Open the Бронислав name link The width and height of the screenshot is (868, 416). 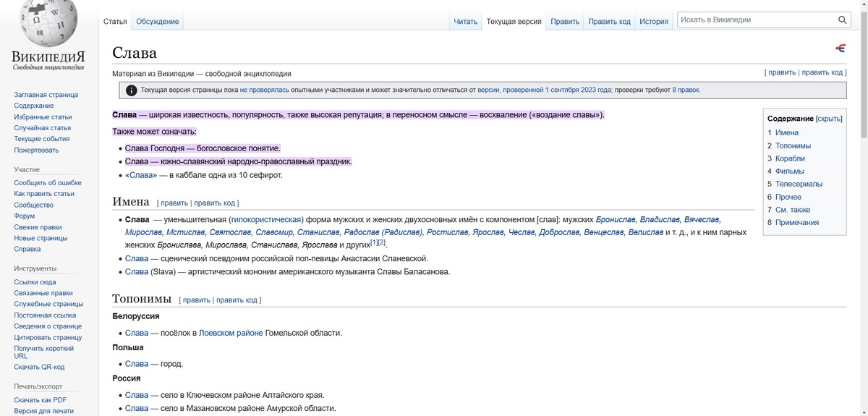(x=616, y=219)
